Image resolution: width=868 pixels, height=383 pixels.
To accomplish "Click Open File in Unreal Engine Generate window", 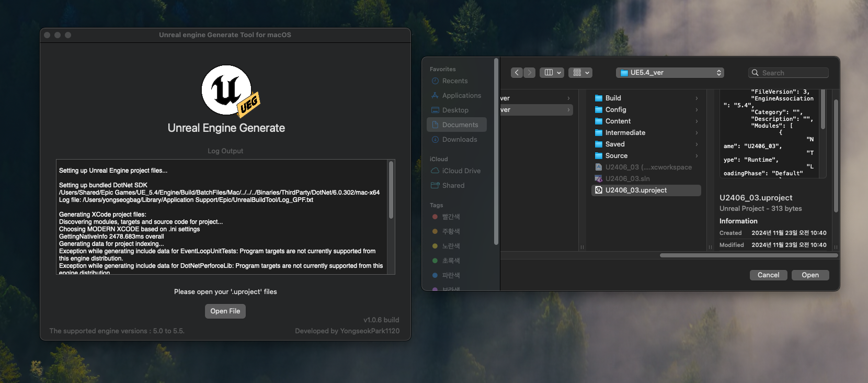I will 225,311.
